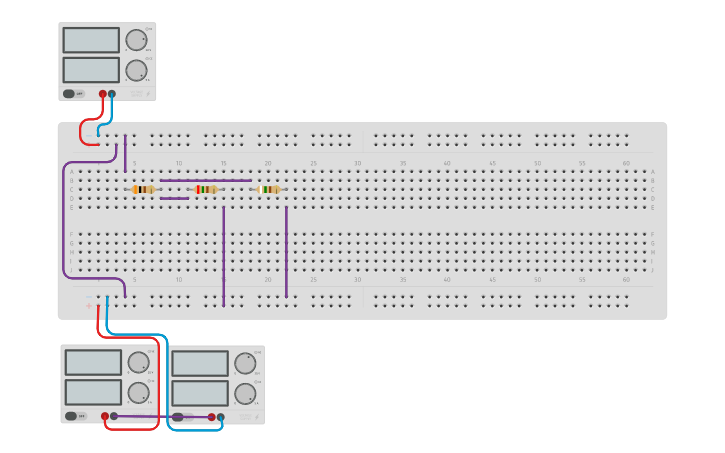This screenshot has width=725, height=453.
Task: Toggle the top power supply on/off switch
Action: (69, 94)
